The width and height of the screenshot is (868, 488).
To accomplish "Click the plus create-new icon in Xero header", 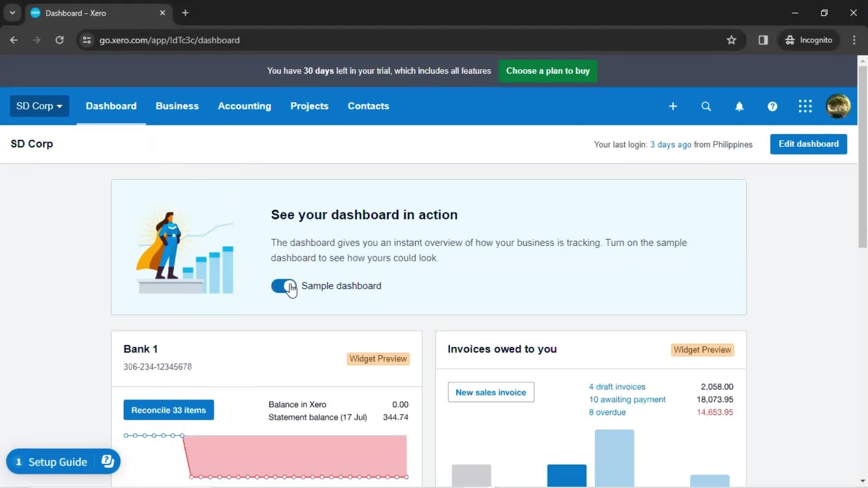I will coord(673,106).
